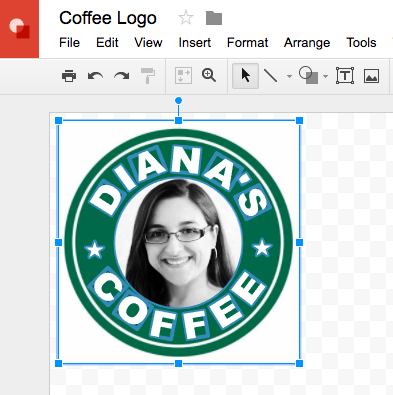Undo the last action
Screen dimensions: 393x395
pyautogui.click(x=95, y=76)
